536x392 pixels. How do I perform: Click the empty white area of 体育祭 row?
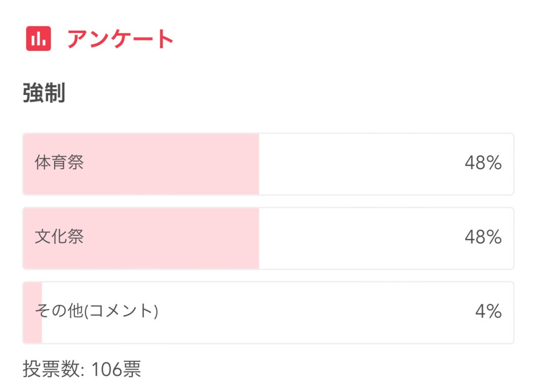(359, 164)
